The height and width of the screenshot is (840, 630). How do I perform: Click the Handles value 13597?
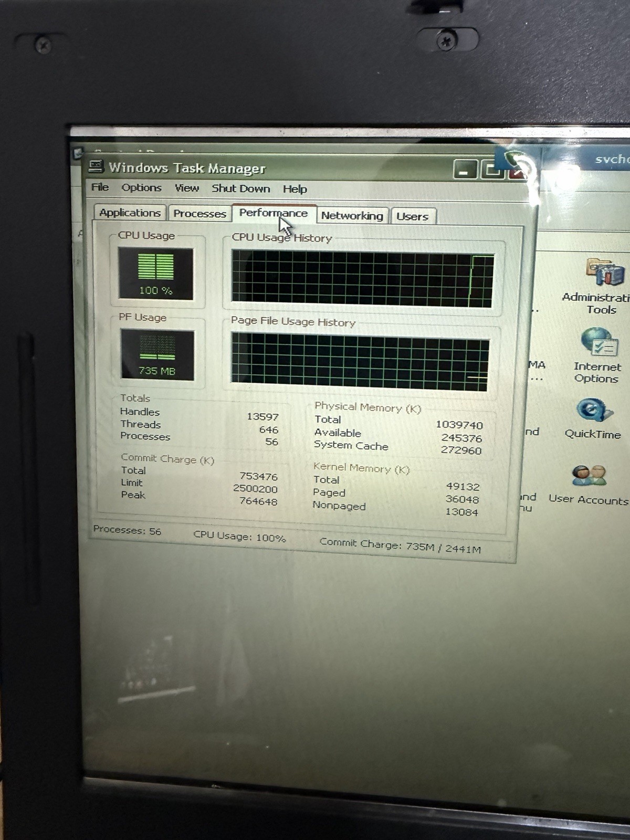click(x=262, y=417)
